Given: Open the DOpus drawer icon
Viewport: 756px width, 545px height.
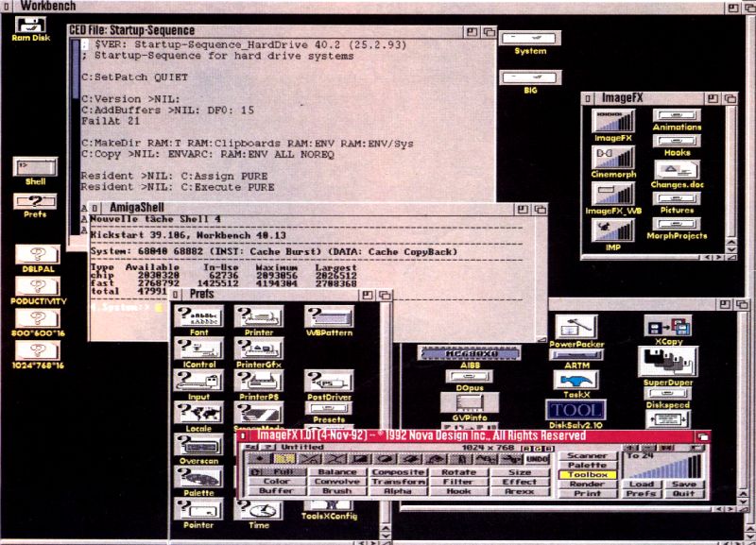Looking at the screenshot, I should (470, 376).
